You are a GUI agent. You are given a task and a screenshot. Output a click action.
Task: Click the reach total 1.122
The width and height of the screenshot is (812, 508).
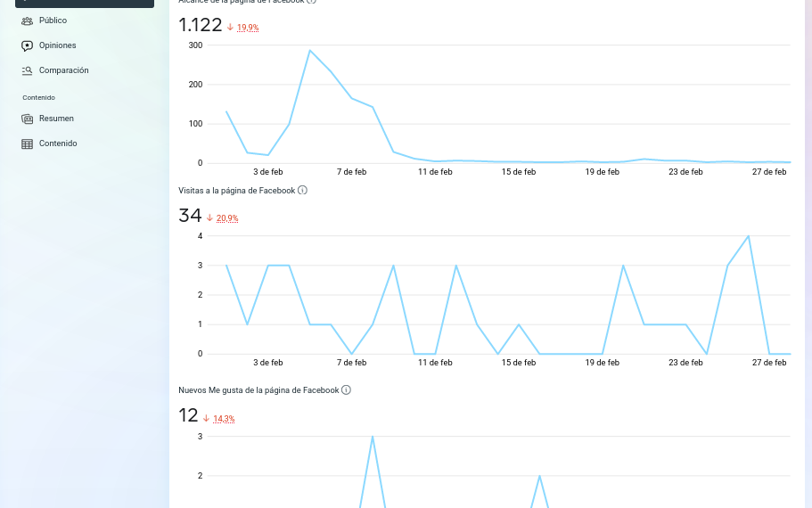click(201, 25)
